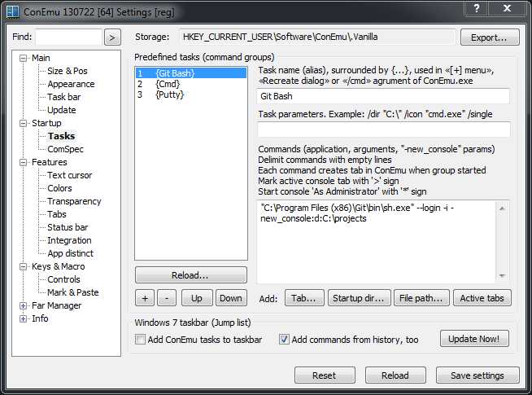Click the Add Tab... button
The width and height of the screenshot is (532, 395).
click(304, 298)
